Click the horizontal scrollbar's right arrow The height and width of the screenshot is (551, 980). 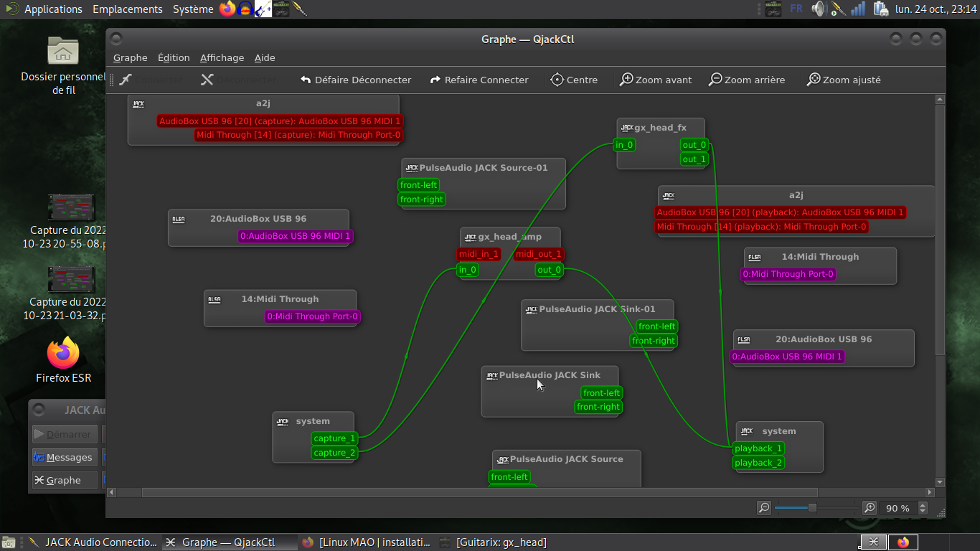pyautogui.click(x=930, y=493)
